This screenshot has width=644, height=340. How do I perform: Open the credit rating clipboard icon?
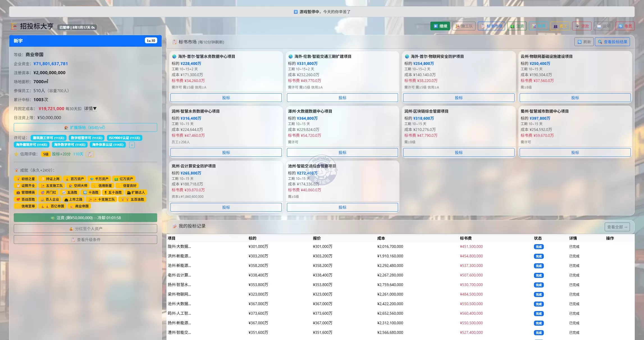(x=90, y=154)
